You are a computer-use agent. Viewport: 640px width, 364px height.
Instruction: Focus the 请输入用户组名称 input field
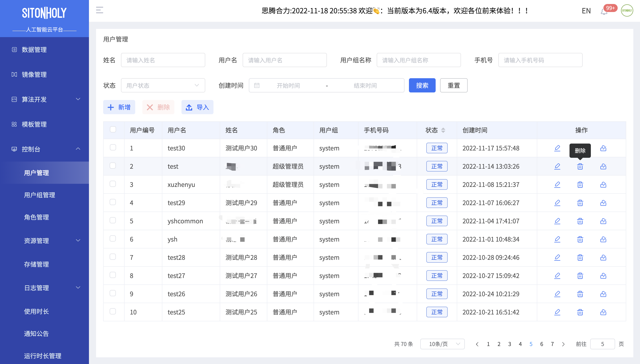419,60
